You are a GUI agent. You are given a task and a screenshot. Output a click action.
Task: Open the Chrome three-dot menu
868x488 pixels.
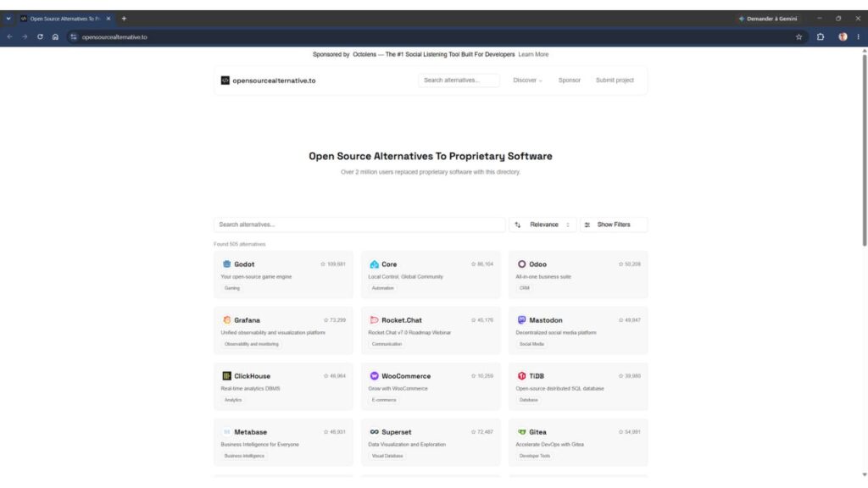click(x=858, y=37)
